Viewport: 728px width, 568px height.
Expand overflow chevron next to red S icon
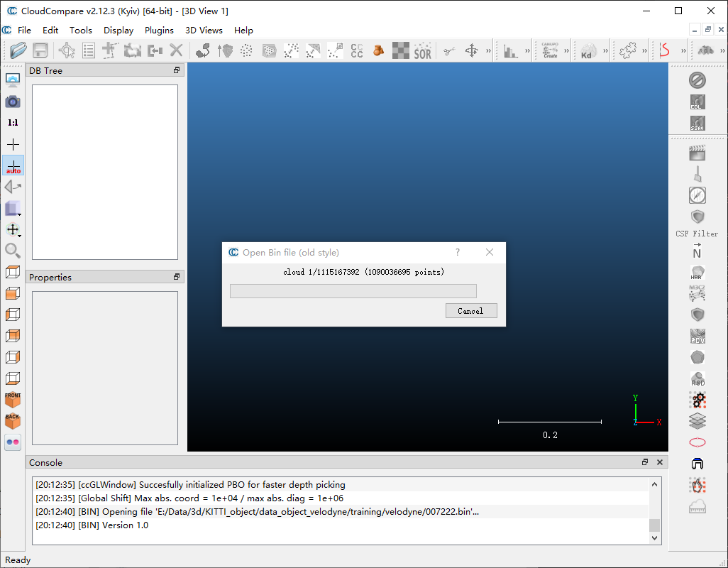point(683,50)
